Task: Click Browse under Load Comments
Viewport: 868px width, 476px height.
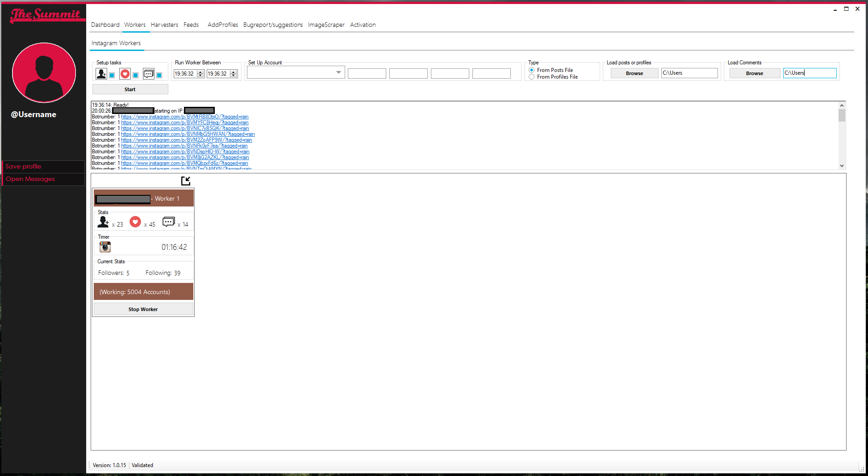Action: (x=755, y=73)
